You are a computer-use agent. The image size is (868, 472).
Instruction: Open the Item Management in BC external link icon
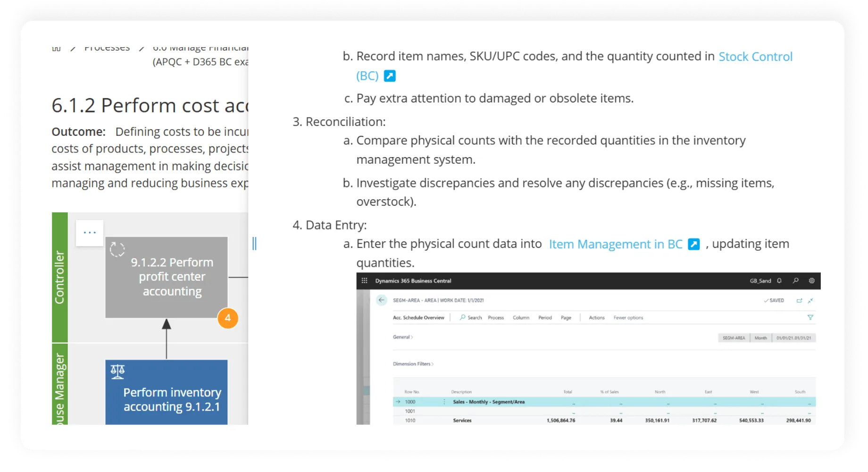coord(693,244)
